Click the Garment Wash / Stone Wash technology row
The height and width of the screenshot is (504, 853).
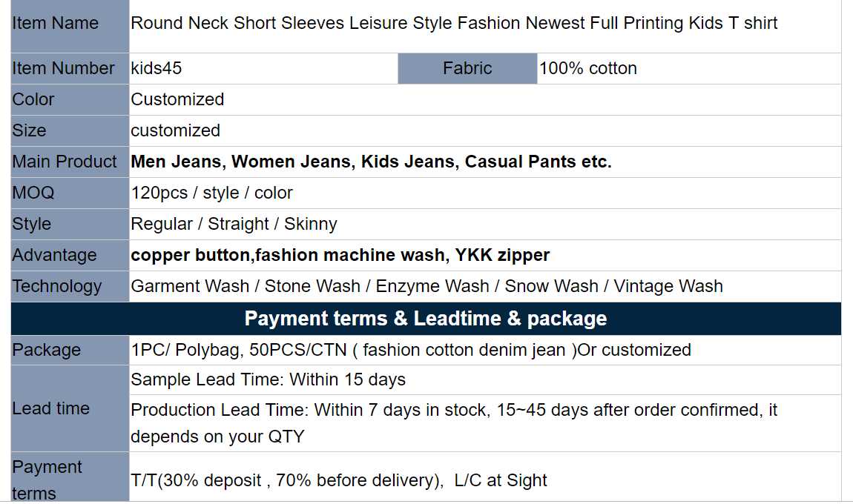(426, 286)
